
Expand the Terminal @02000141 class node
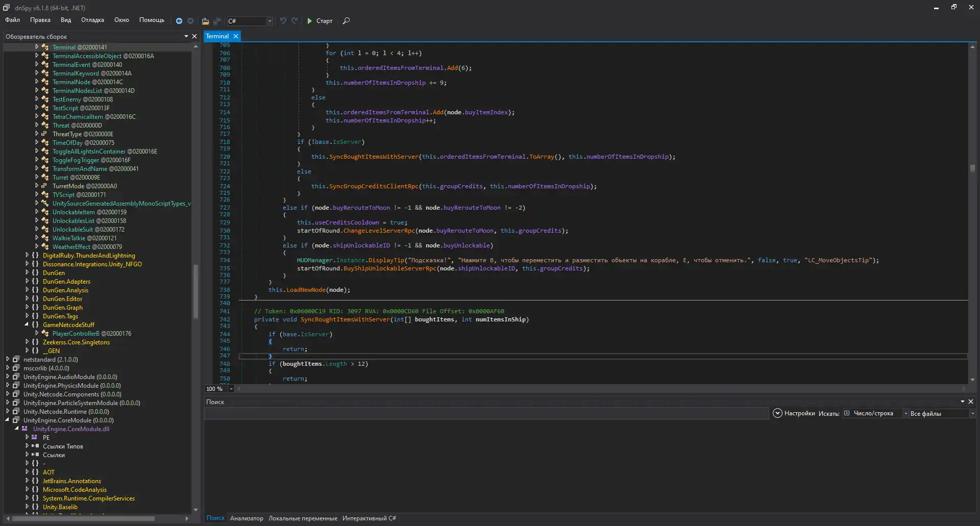(36, 47)
